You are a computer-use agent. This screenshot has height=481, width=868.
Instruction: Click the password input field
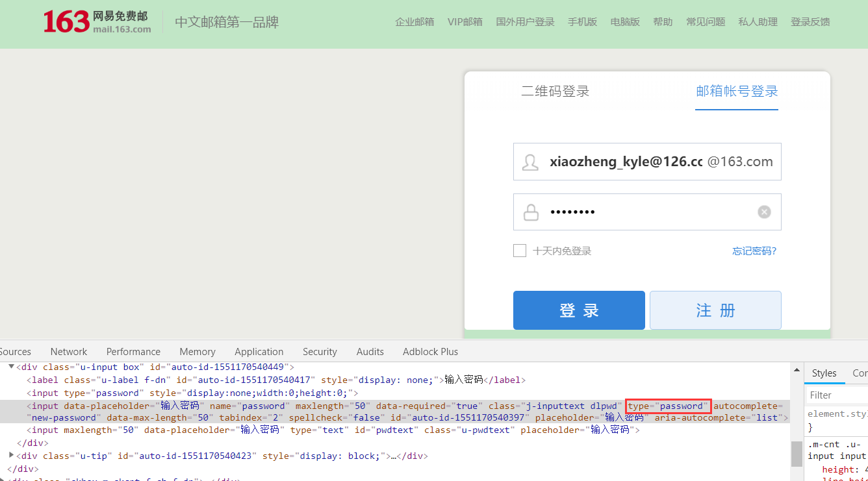647,212
